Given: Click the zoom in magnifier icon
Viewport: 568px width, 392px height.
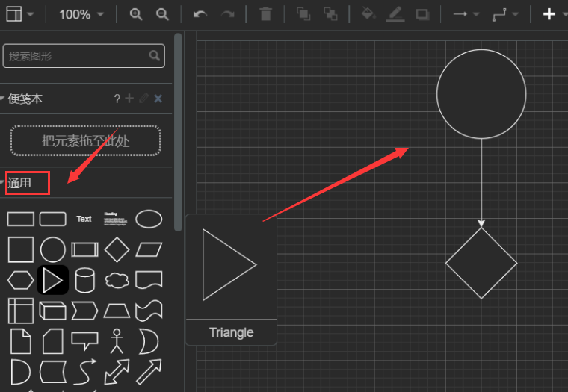Looking at the screenshot, I should click(136, 14).
